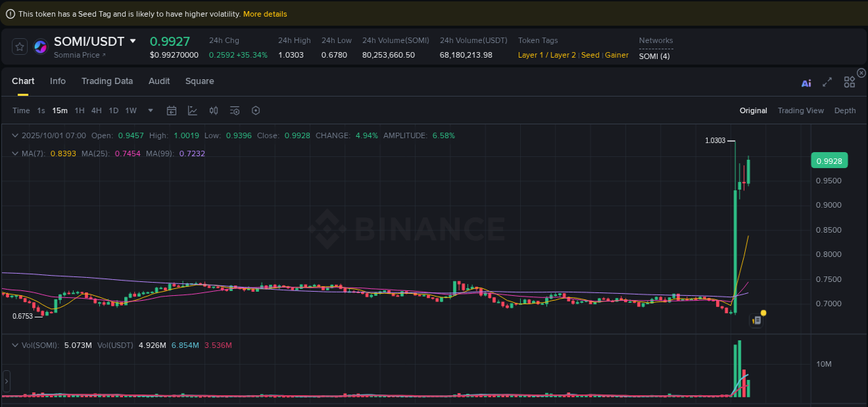Viewport: 868px width, 407px height.
Task: Open the indicator list settings icon
Action: pyautogui.click(x=234, y=110)
